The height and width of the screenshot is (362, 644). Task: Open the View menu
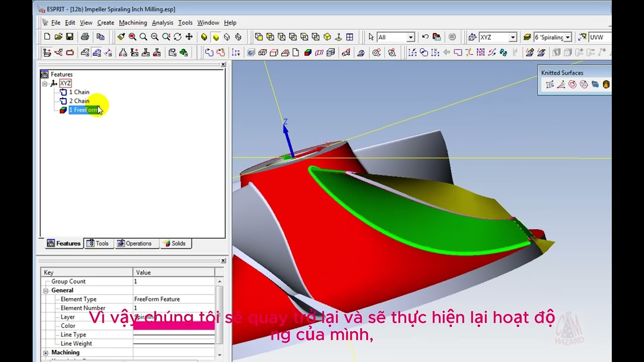tap(86, 23)
